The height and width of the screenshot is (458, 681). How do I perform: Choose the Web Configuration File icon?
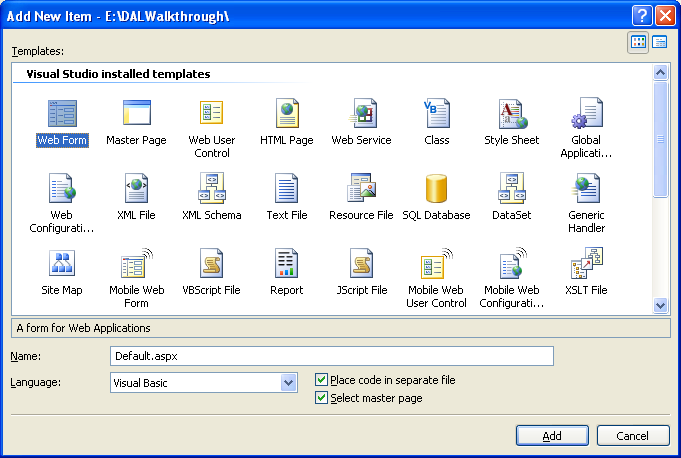[x=62, y=188]
